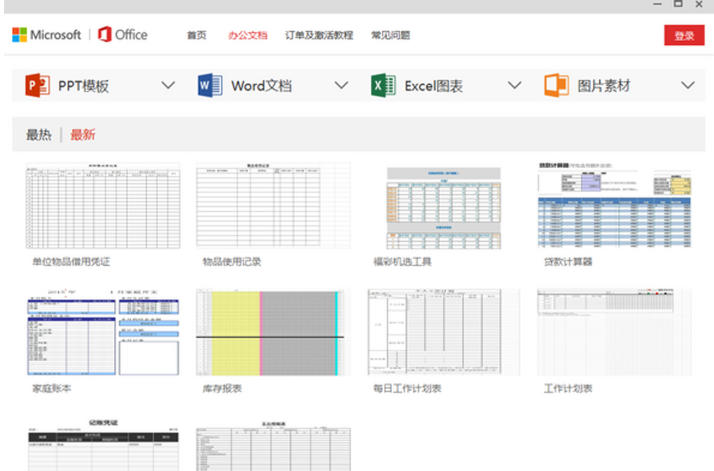
Task: Open the 单位物品借用凭证 template thumbnail
Action: click(103, 206)
